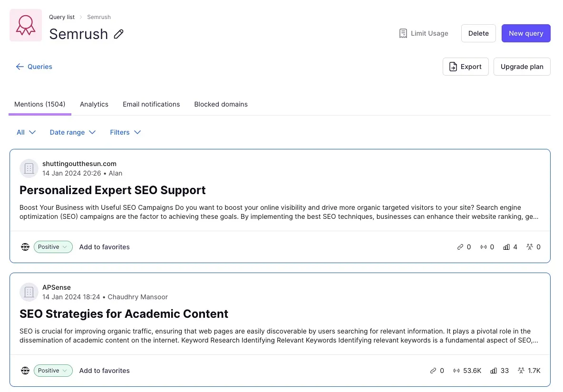Add Personalized Expert SEO Support to favorites
The width and height of the screenshot is (563, 392).
coord(105,247)
